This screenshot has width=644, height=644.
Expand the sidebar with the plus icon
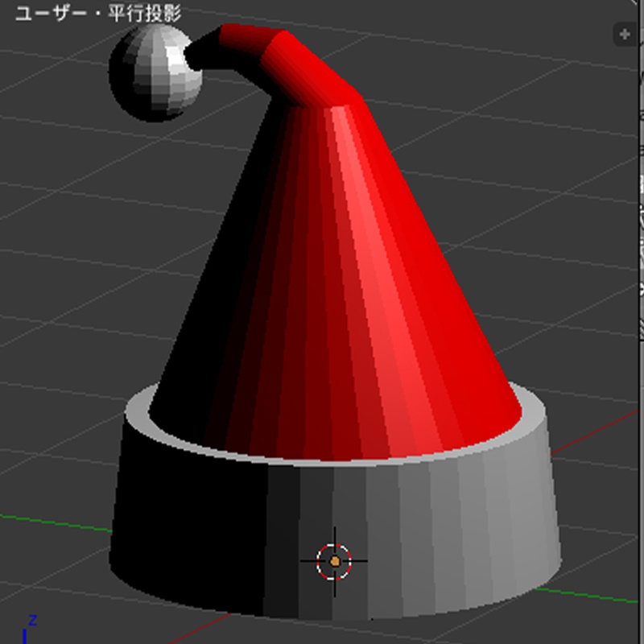tap(625, 35)
